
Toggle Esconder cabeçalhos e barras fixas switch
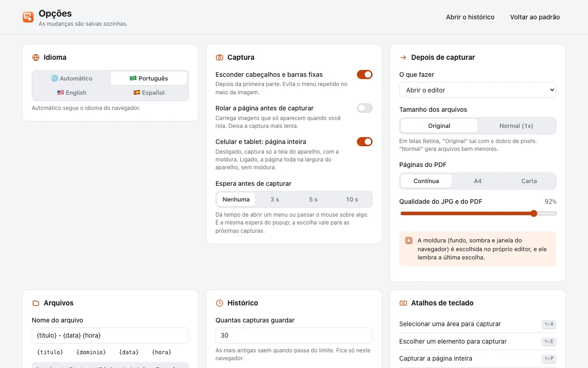(365, 75)
